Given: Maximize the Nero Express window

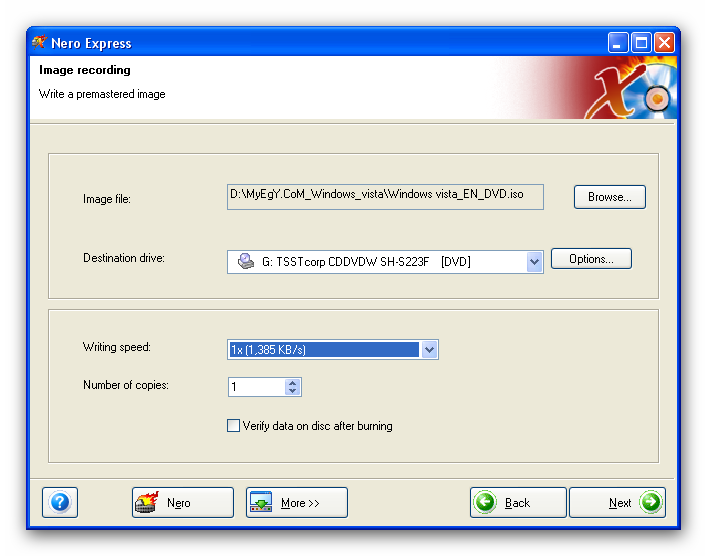Looking at the screenshot, I should tap(641, 43).
